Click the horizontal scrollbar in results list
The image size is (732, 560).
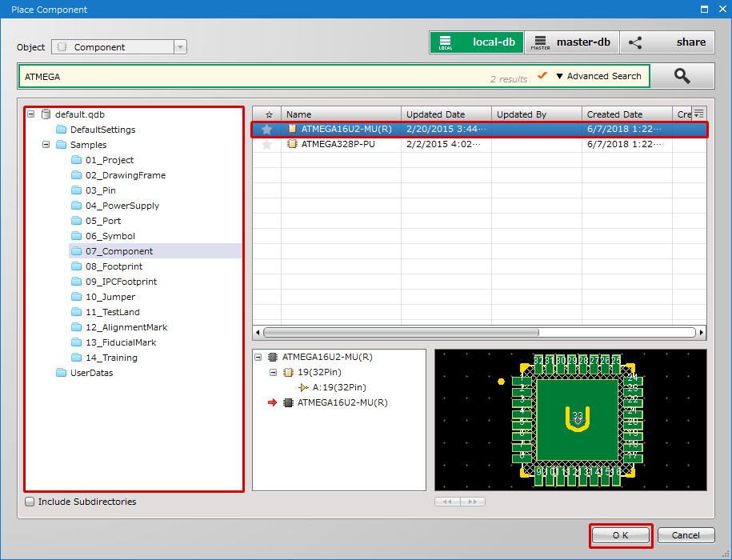pos(400,332)
